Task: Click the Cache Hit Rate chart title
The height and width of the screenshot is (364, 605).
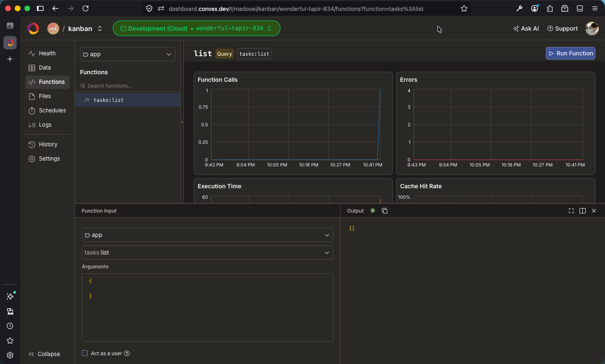Action: pyautogui.click(x=421, y=186)
